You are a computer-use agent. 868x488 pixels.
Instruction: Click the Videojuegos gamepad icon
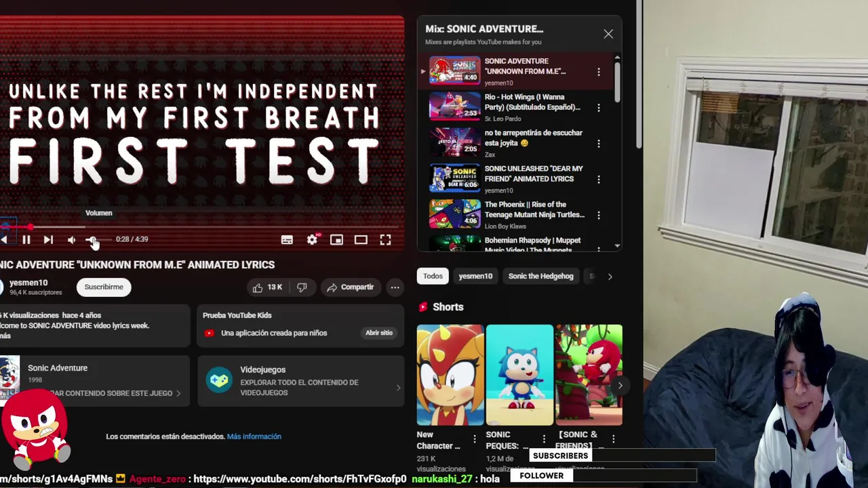219,380
